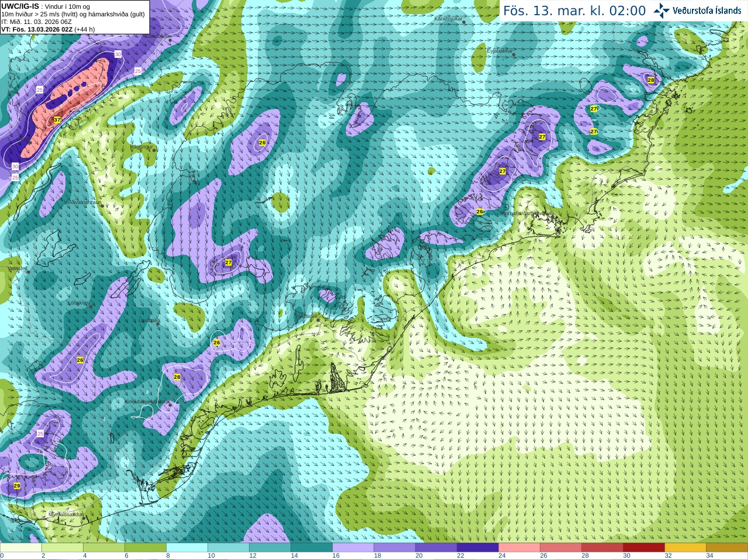Click the Laufbali place label

point(147,320)
